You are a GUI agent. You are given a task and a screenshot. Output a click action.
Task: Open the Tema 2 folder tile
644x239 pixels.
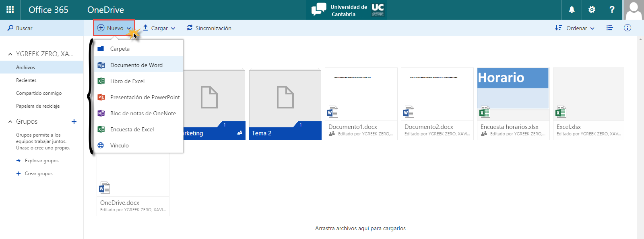(285, 104)
